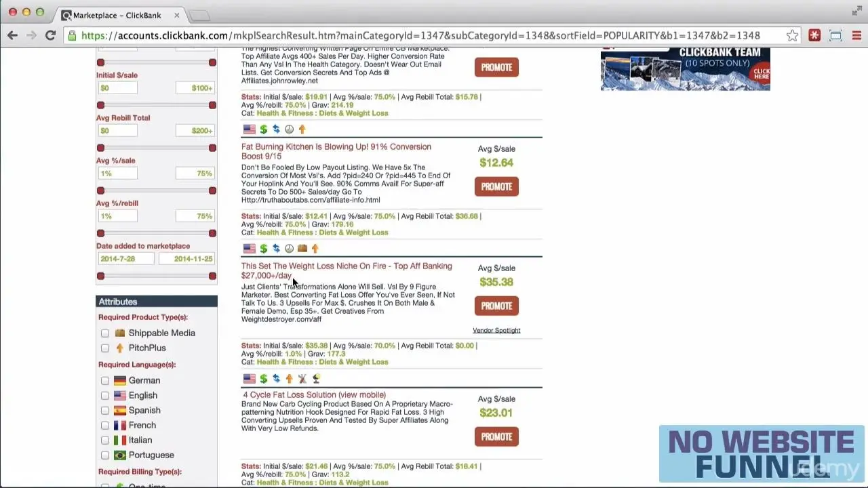Click the clock icon in Fat Burning Kitchen listing
The width and height of the screenshot is (868, 488).
coord(289,249)
